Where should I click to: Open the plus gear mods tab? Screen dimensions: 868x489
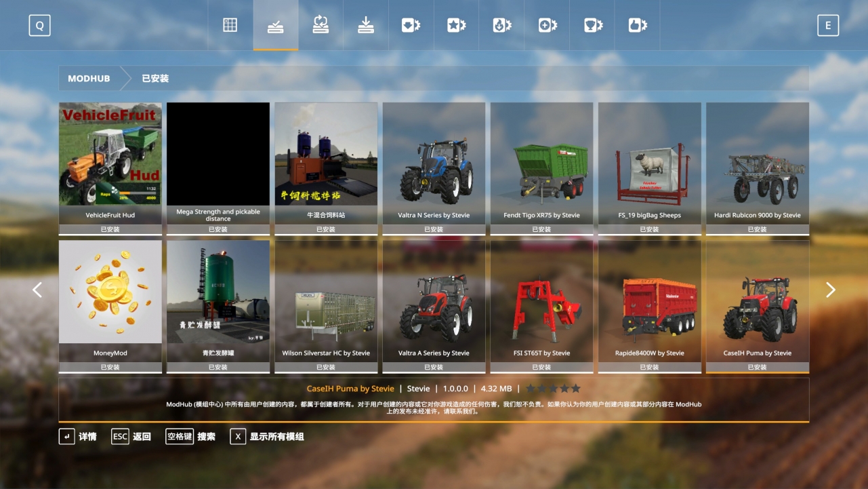(x=547, y=26)
